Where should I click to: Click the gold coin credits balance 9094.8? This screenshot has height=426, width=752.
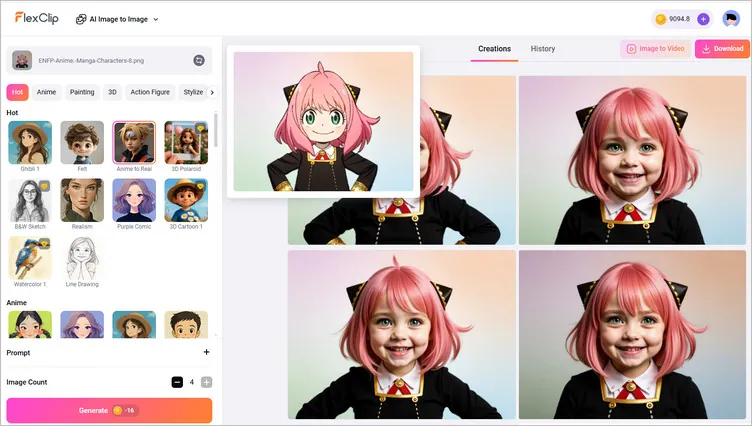pyautogui.click(x=673, y=19)
